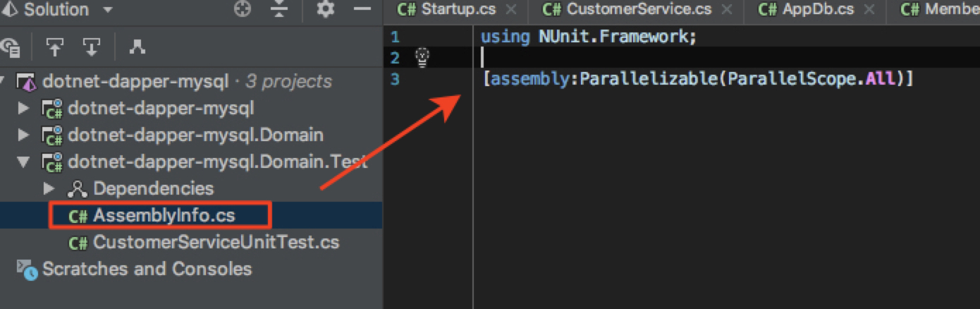Hide the Solution tool window

362,10
